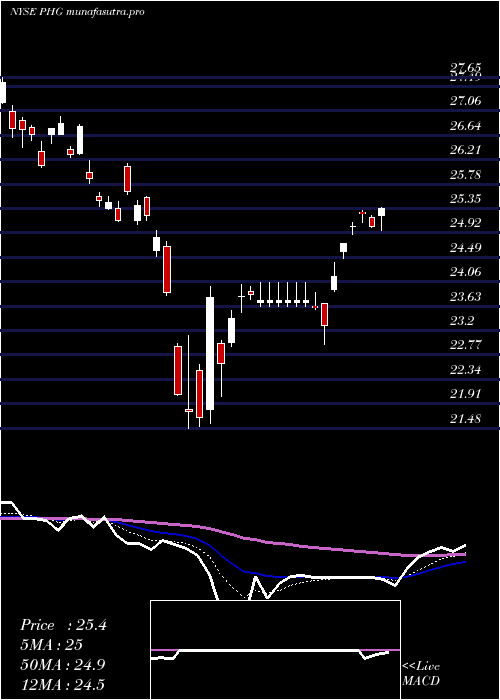Select the 25.78 price level label
This screenshot has width=500, height=700.
click(466, 175)
